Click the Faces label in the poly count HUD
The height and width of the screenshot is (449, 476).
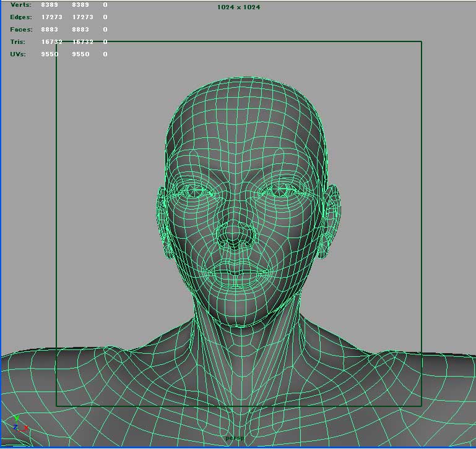[x=21, y=30]
